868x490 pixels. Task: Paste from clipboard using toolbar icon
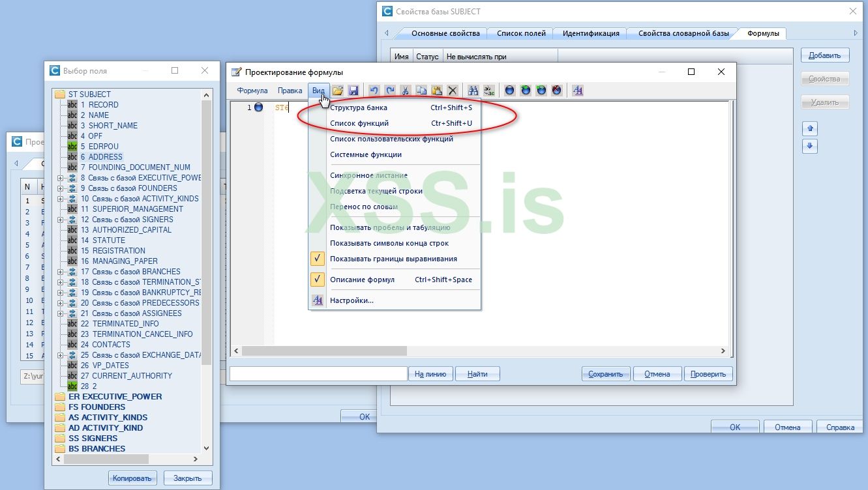coord(437,91)
